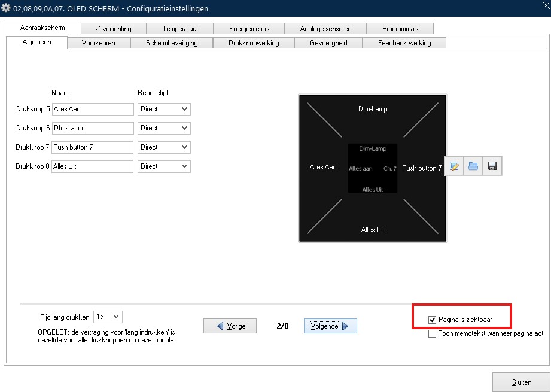Click the Vorige button
The width and height of the screenshot is (551, 392).
[230, 326]
